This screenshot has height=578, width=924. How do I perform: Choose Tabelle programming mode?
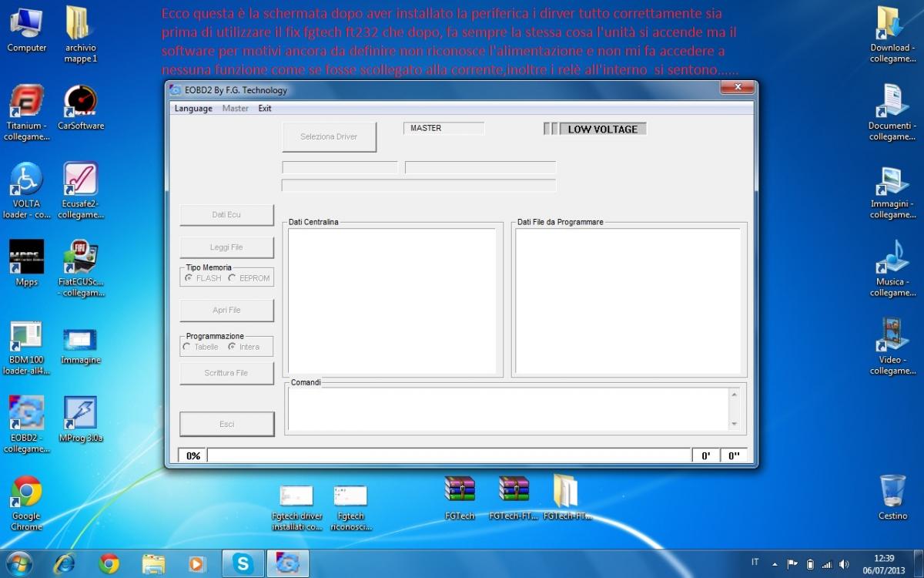click(x=200, y=347)
